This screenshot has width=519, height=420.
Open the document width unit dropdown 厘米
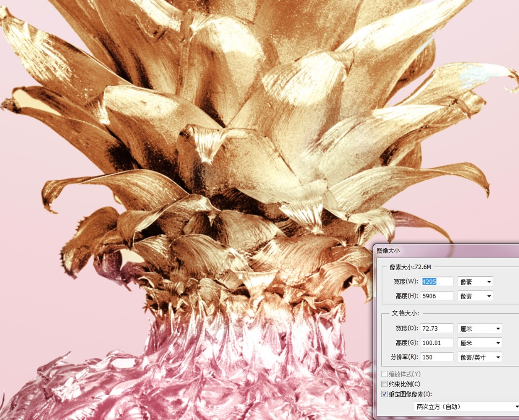coord(480,328)
